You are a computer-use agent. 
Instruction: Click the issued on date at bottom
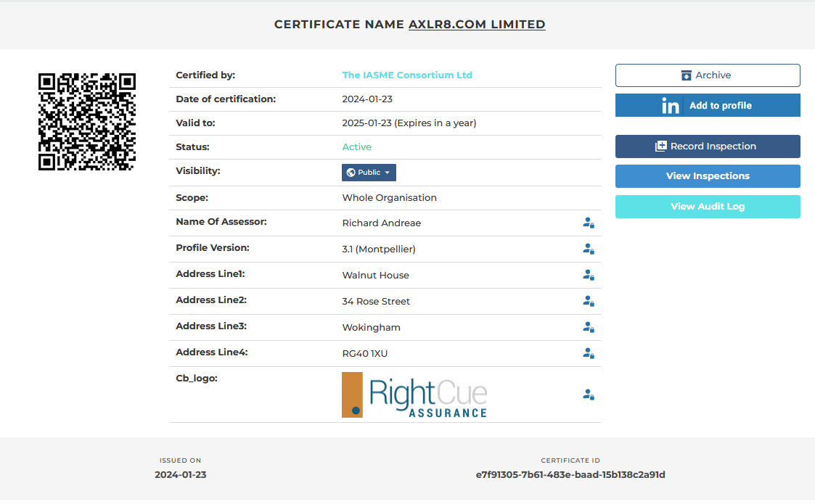(x=181, y=474)
